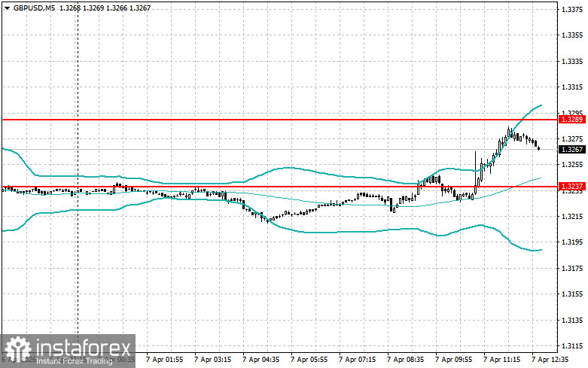The height and width of the screenshot is (368, 588).
Task: Click the 7 Apr 07:15 time label
Action: click(358, 360)
